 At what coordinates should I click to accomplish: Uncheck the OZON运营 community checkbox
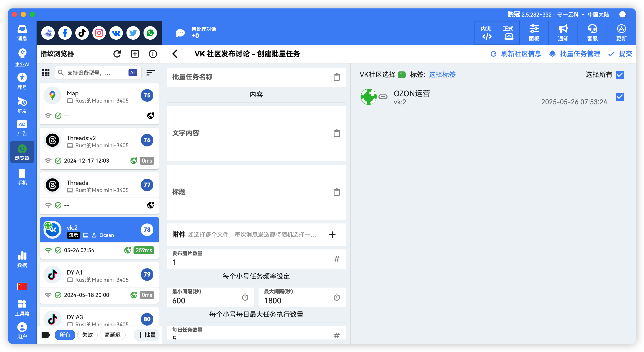click(620, 97)
